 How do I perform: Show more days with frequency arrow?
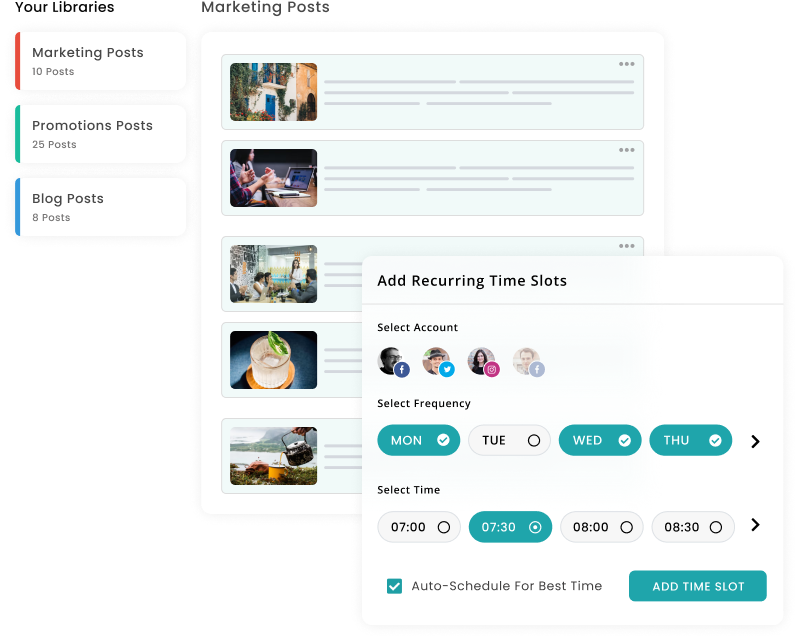click(x=755, y=441)
